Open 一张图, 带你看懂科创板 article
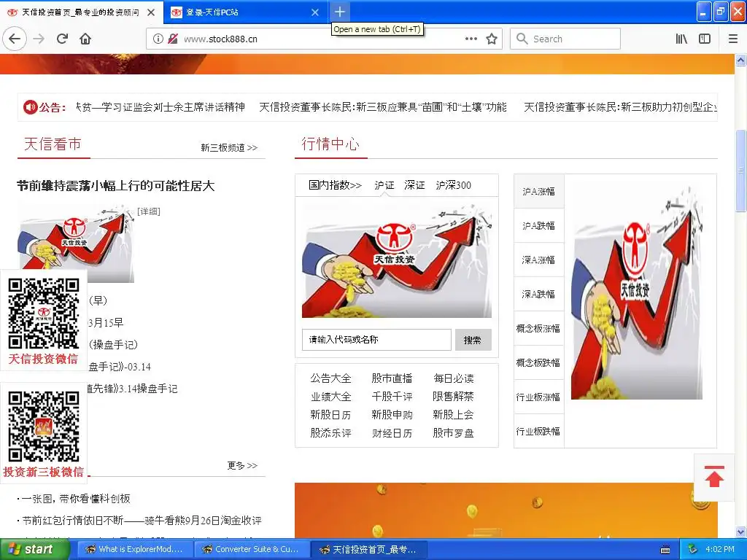Image resolution: width=747 pixels, height=560 pixels. [x=76, y=499]
